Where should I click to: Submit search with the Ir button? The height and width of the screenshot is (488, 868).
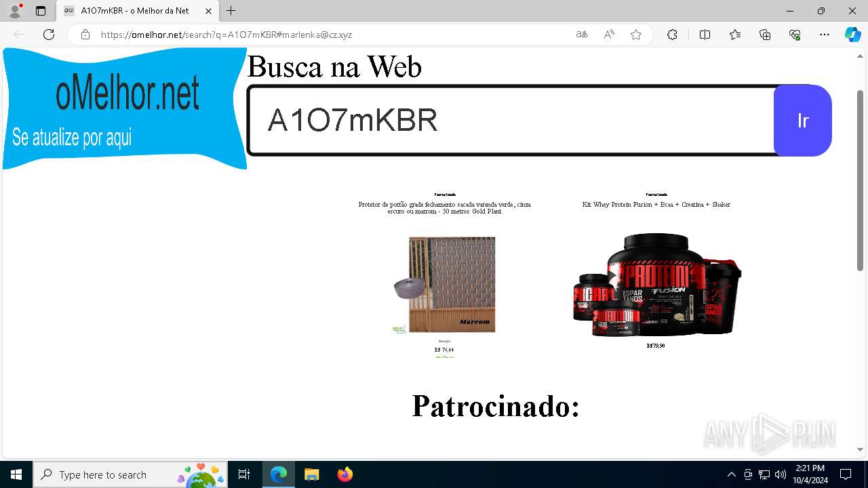803,121
